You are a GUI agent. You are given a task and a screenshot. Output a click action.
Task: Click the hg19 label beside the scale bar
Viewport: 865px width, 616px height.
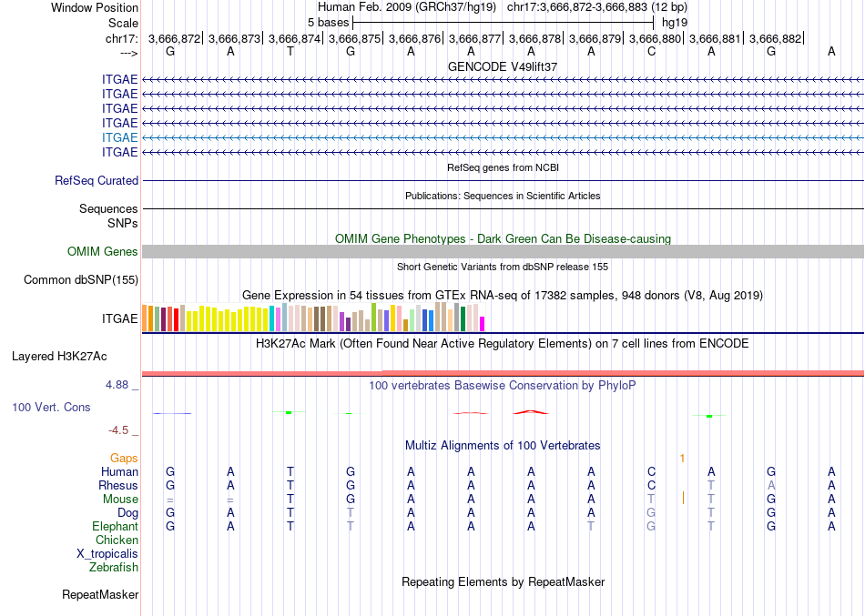675,23
